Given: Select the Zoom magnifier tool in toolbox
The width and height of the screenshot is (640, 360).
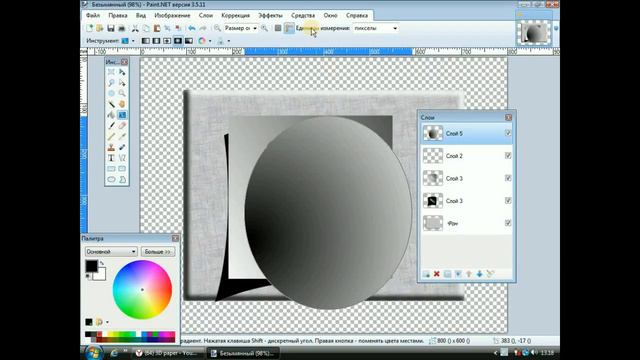Looking at the screenshot, I should 122,93.
